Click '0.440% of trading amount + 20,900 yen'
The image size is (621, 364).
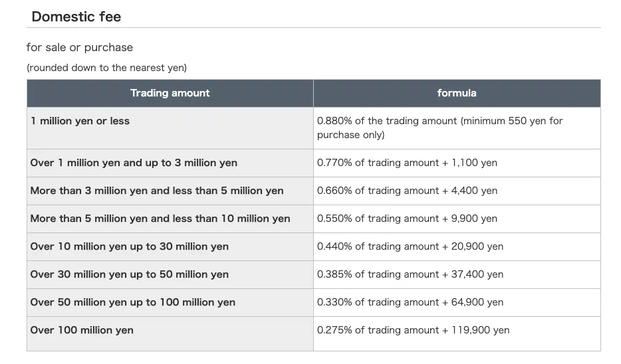tap(410, 246)
